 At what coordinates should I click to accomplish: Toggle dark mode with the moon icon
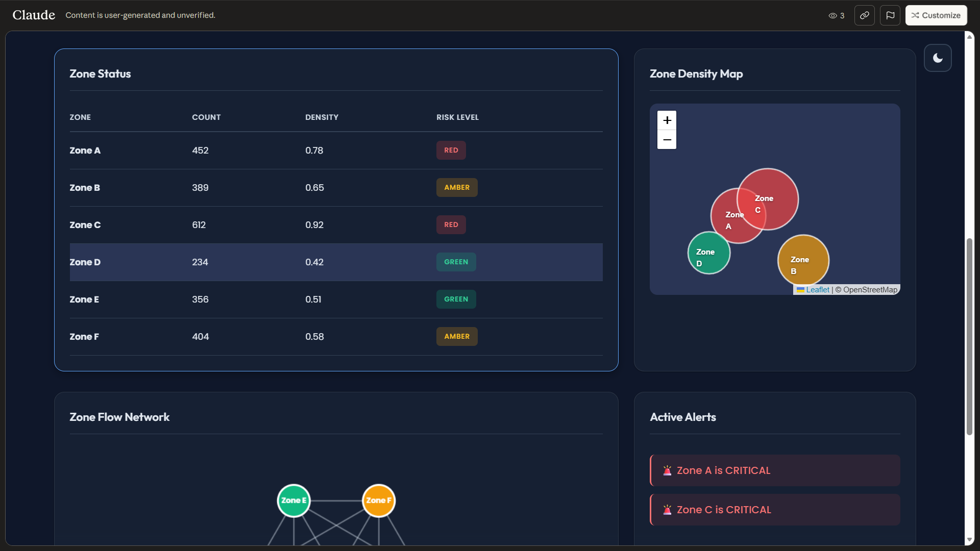pos(938,58)
